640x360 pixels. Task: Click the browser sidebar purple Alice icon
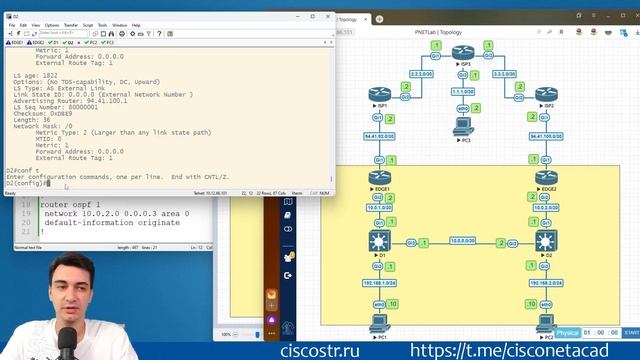tap(272, 320)
